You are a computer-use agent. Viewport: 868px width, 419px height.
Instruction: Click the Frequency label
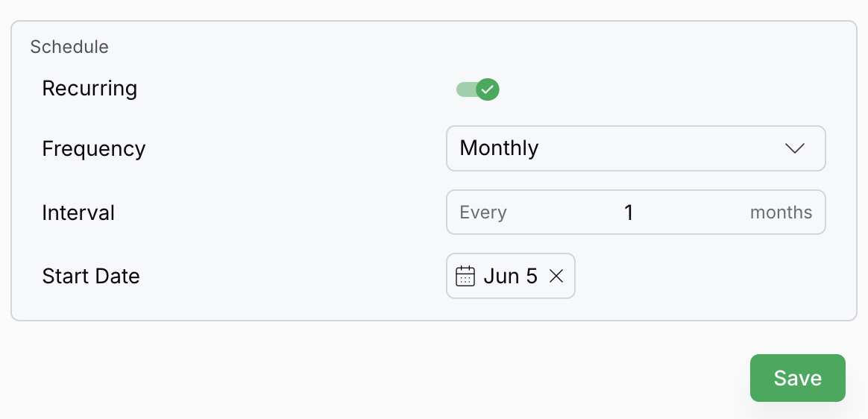[93, 148]
